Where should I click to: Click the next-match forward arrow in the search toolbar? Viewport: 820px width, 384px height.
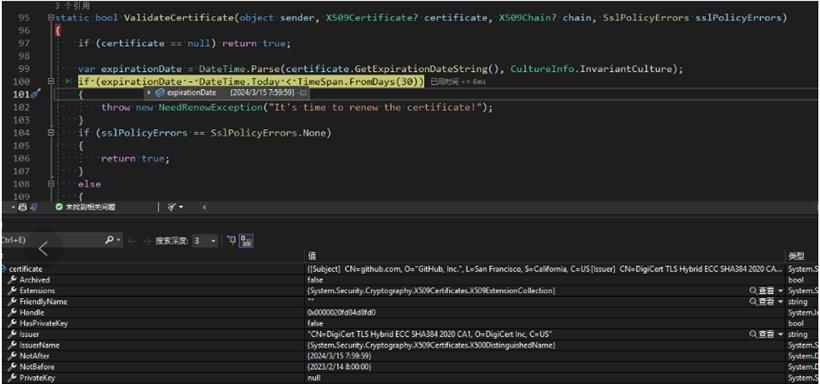[x=147, y=241]
